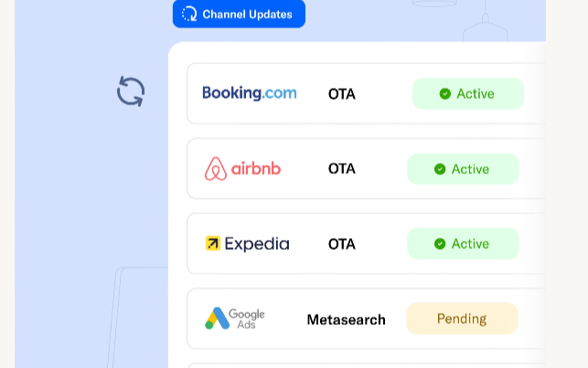Click the sync arrows icon on the left
Image resolution: width=588 pixels, height=368 pixels.
[131, 92]
